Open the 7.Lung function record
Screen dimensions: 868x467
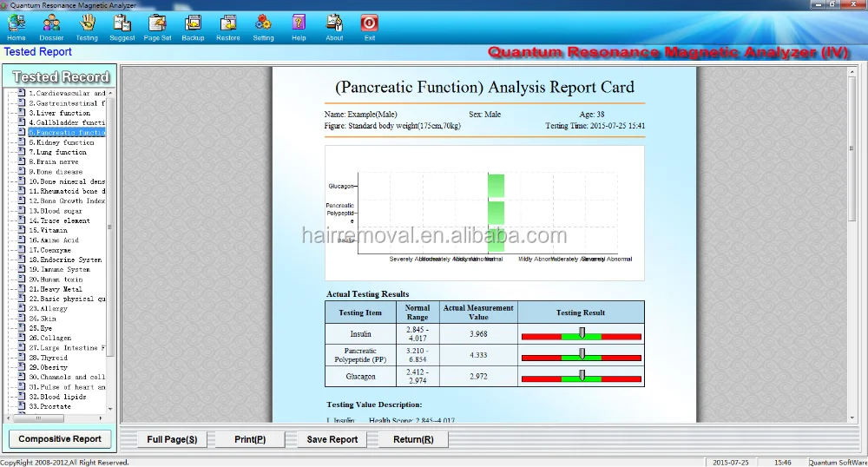[57, 152]
